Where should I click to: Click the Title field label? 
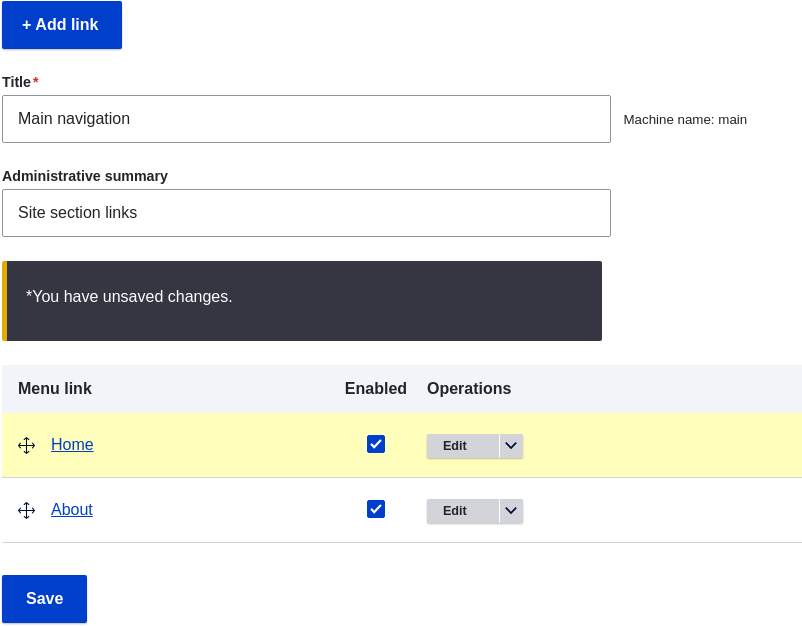coord(16,82)
